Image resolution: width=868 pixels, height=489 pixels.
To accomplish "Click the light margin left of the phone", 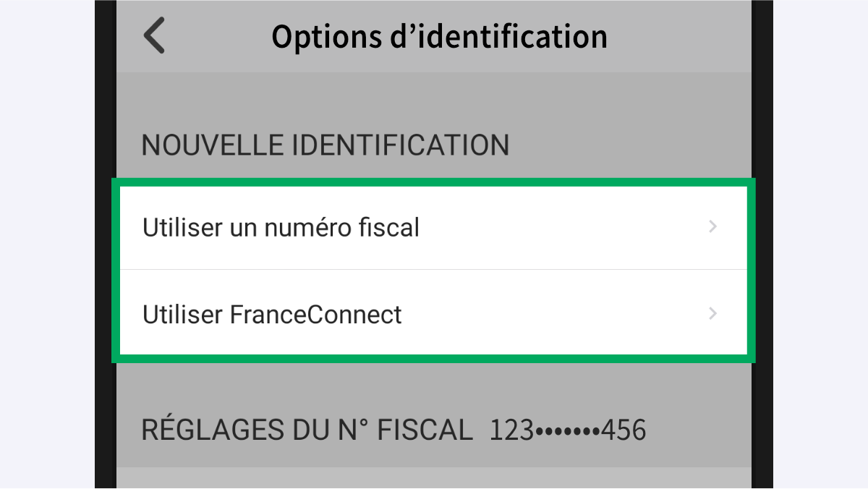I will (x=47, y=244).
